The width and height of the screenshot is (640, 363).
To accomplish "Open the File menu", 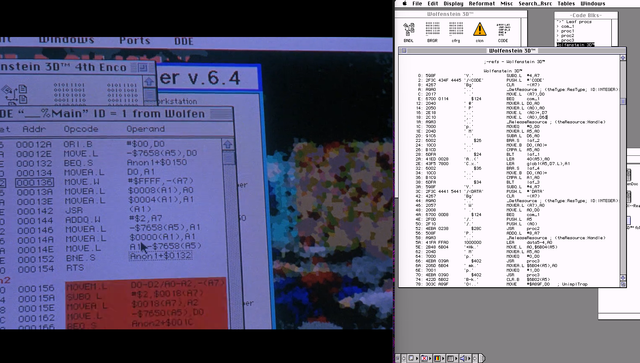I will pos(417,3).
